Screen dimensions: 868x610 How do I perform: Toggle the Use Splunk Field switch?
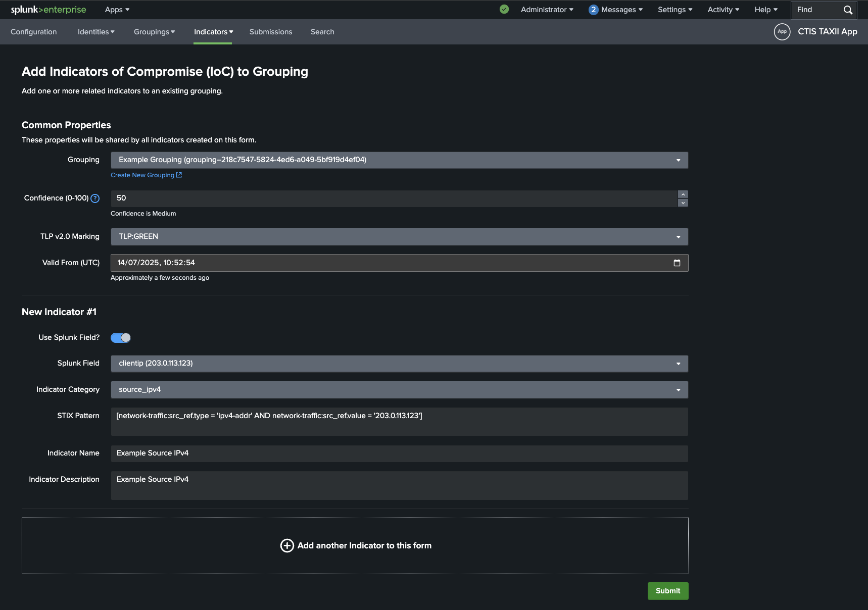[121, 338]
